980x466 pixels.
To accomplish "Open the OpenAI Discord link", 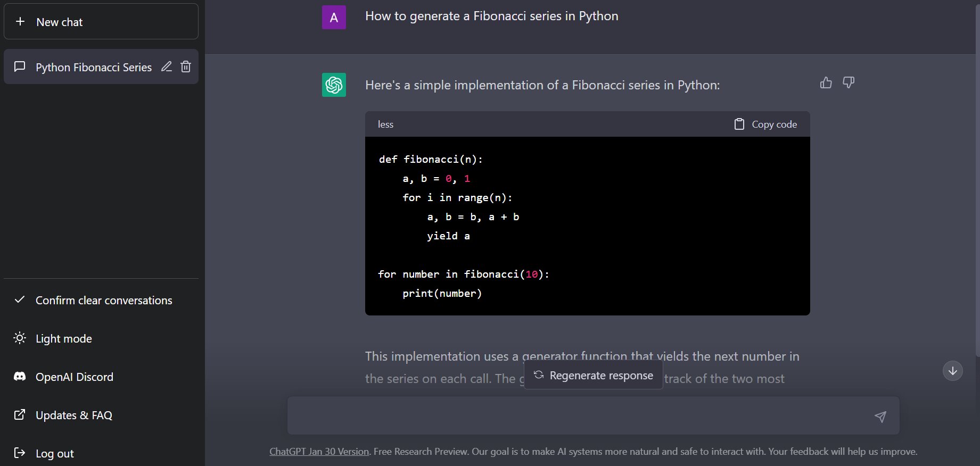I will [x=75, y=377].
